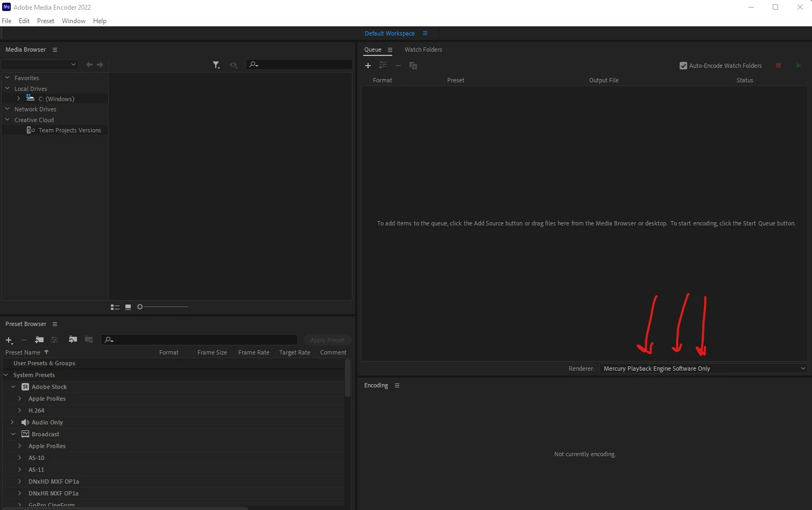Click the Remove minus icon in Queue
This screenshot has height=510, width=812.
(x=398, y=66)
